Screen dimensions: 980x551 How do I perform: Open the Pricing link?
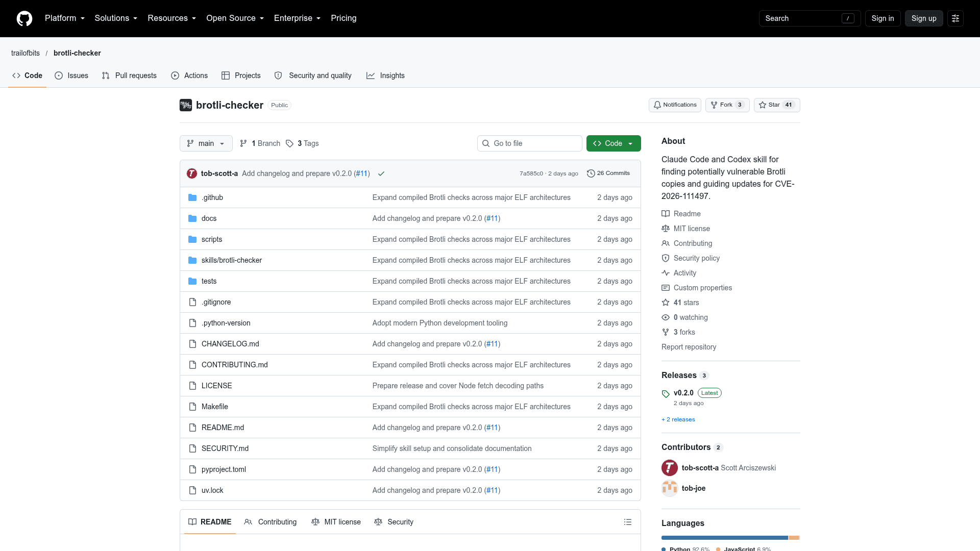(x=344, y=18)
